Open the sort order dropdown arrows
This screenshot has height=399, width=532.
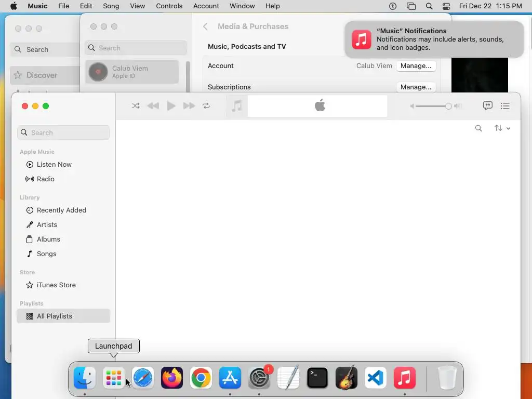(x=502, y=128)
